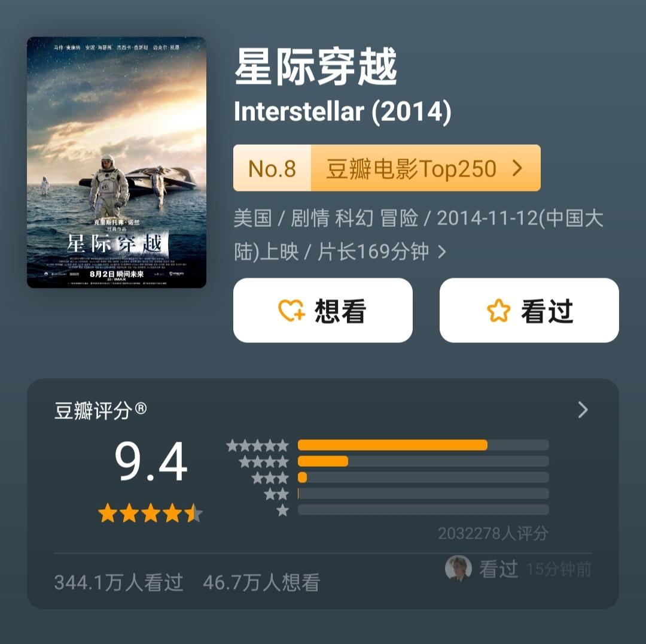View the 46.7万人想看 list
646x644 pixels.
pyautogui.click(x=261, y=582)
